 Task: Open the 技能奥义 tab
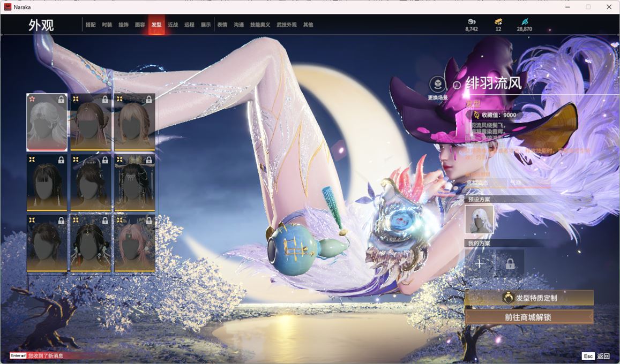pos(260,25)
